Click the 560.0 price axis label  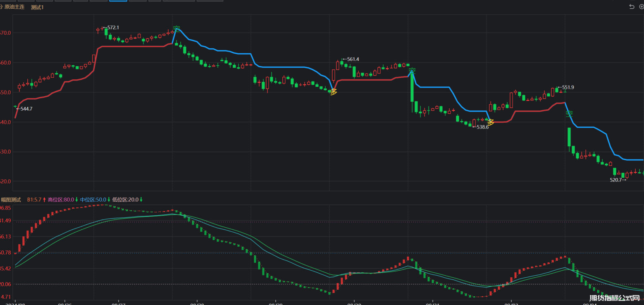(5, 63)
